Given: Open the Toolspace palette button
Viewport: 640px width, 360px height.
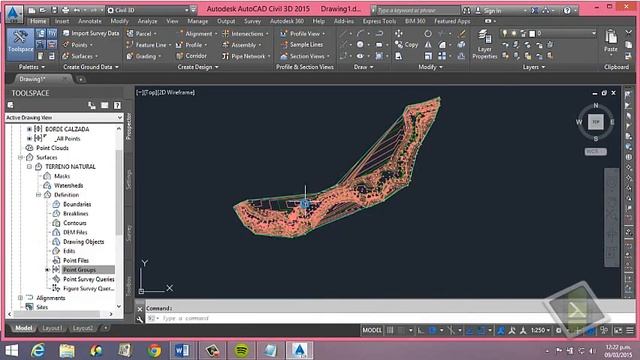Looking at the screenshot, I should [x=20, y=44].
